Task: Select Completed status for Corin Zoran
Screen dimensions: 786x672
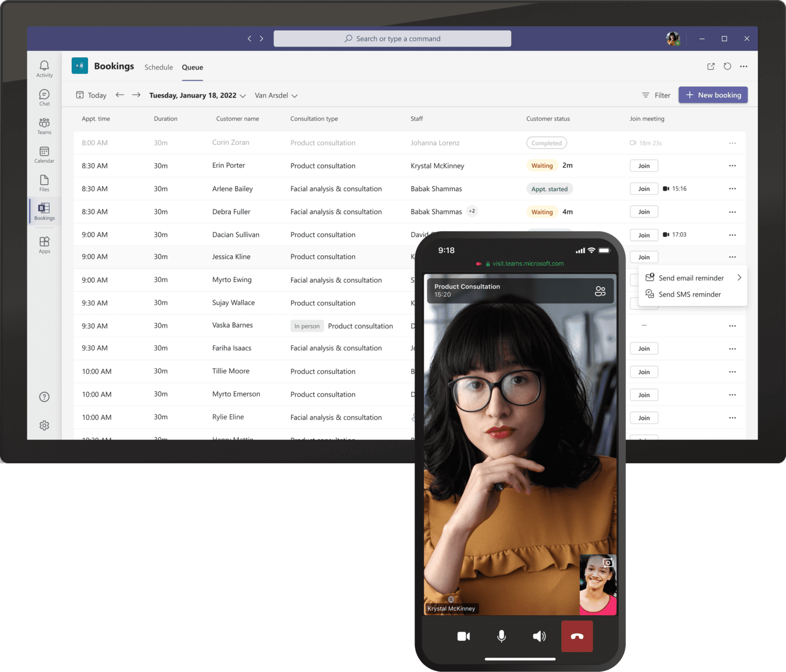Action: (547, 143)
